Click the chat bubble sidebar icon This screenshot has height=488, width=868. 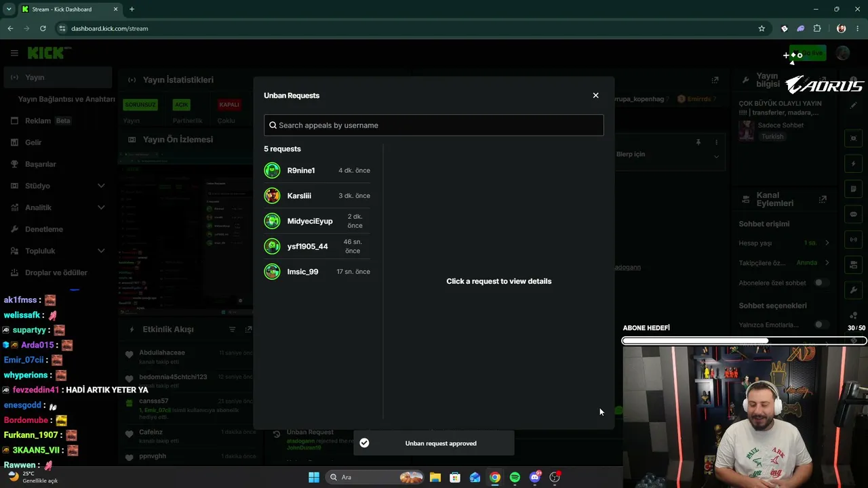(x=854, y=214)
